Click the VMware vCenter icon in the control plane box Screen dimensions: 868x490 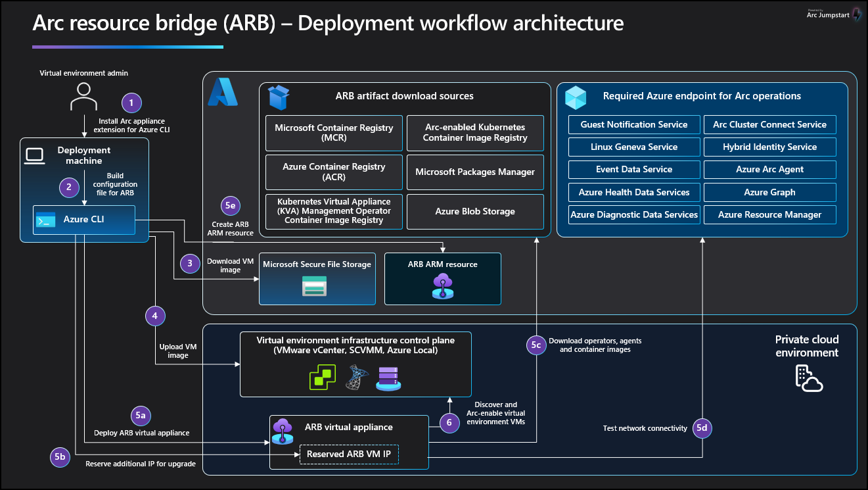322,377
